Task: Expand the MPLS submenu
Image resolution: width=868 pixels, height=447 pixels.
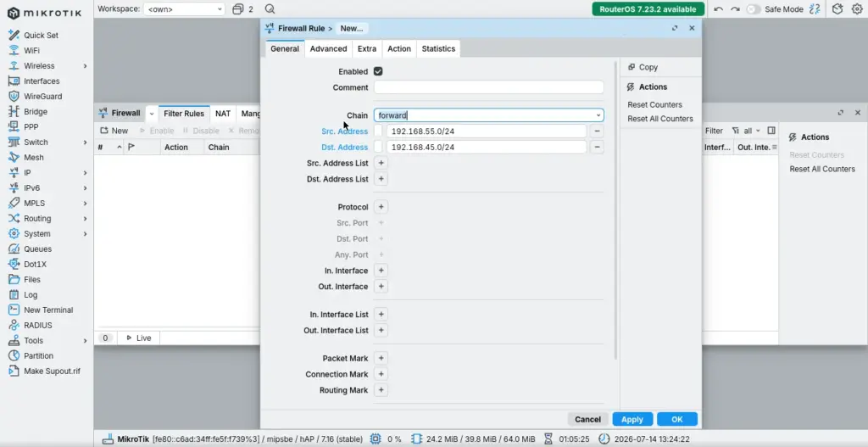Action: [x=86, y=204]
